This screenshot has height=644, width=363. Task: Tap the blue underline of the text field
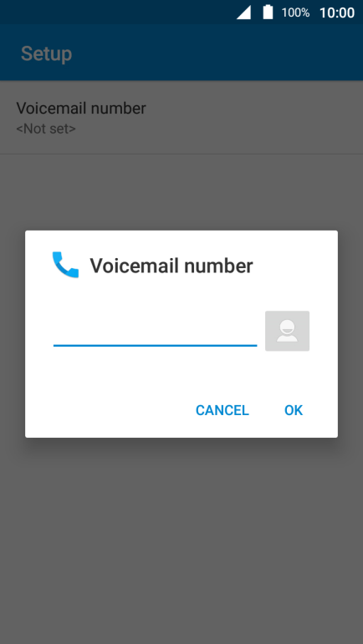[x=155, y=346]
